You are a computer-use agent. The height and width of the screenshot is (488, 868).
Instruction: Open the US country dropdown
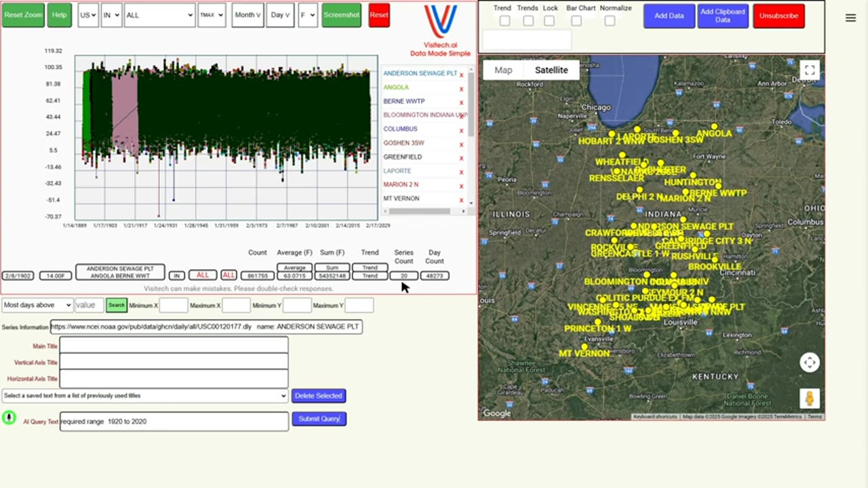[x=87, y=15]
